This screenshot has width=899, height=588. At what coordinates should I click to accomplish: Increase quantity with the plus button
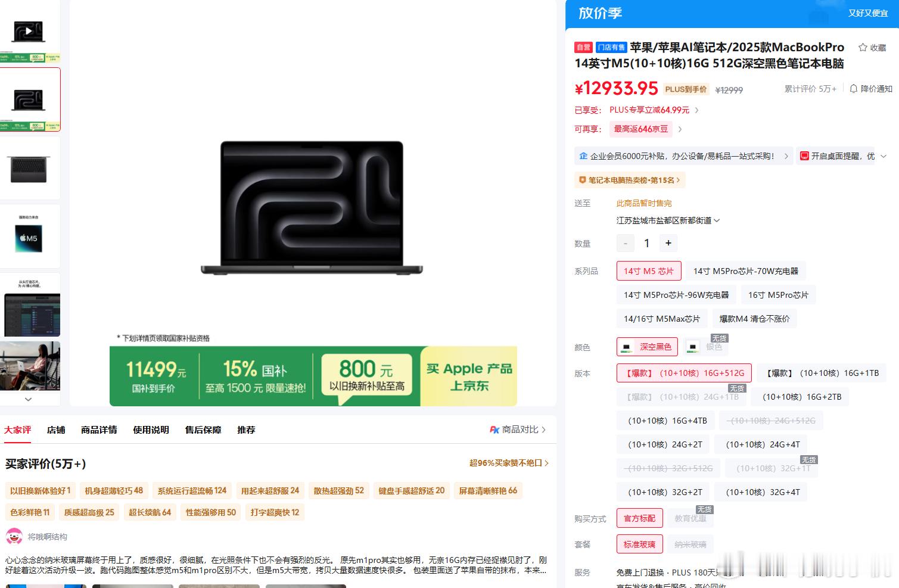(668, 243)
